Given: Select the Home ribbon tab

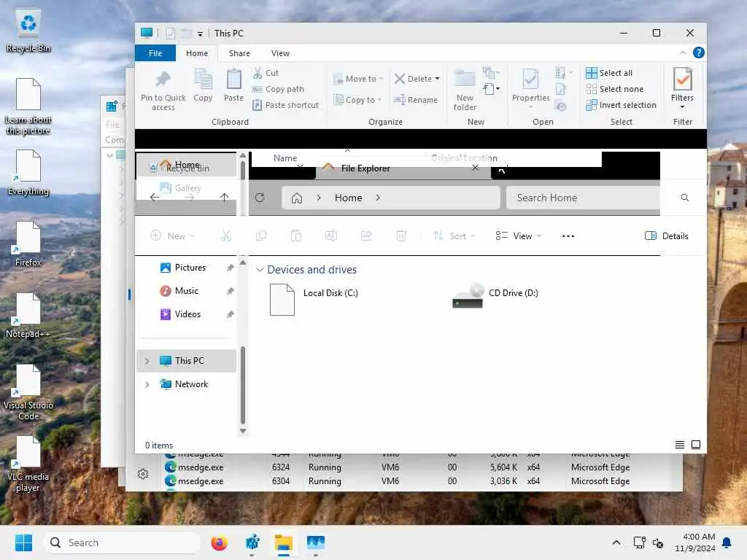Looking at the screenshot, I should coord(197,53).
